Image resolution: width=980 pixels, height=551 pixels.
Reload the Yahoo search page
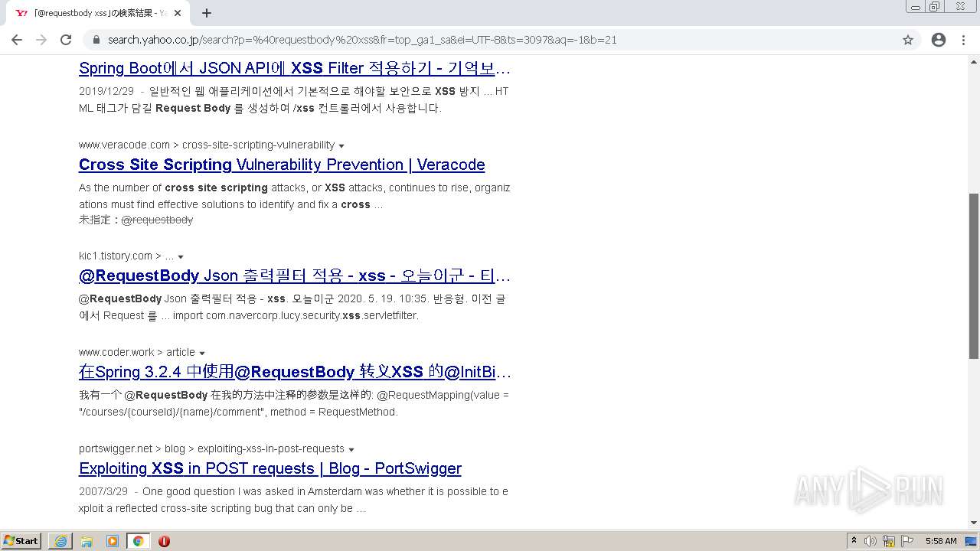tap(66, 40)
